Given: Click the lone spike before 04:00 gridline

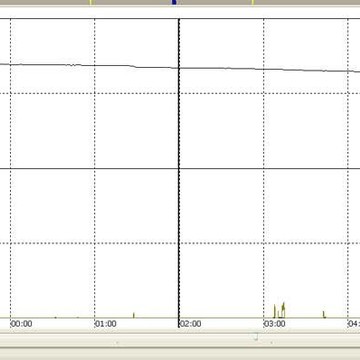Looking at the screenshot, I should tap(324, 314).
